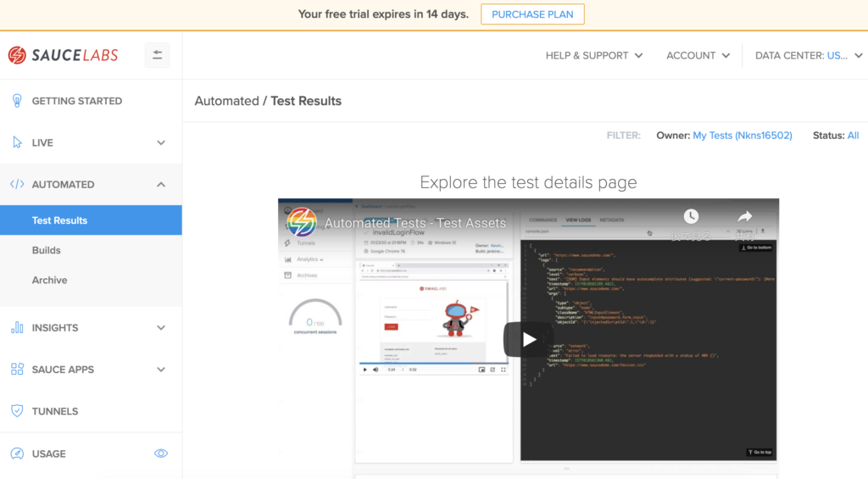Click the Sauce Labs logo
This screenshot has height=479, width=868.
pos(63,55)
